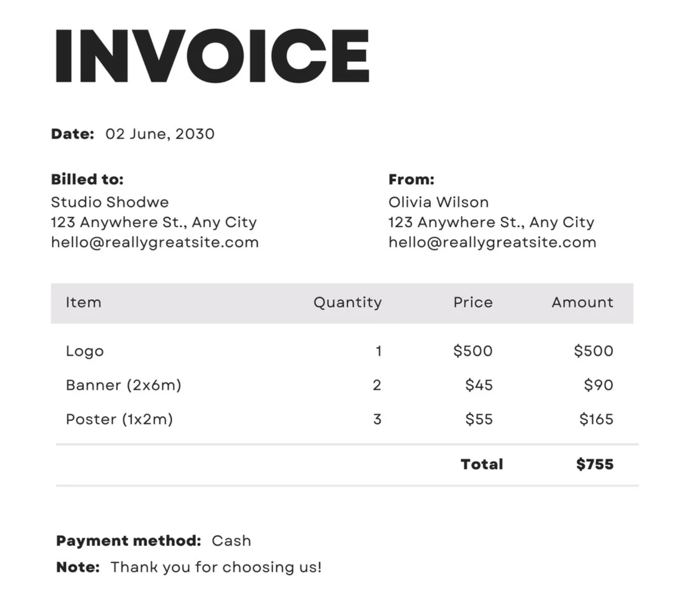Click the Item column header

pyautogui.click(x=83, y=303)
